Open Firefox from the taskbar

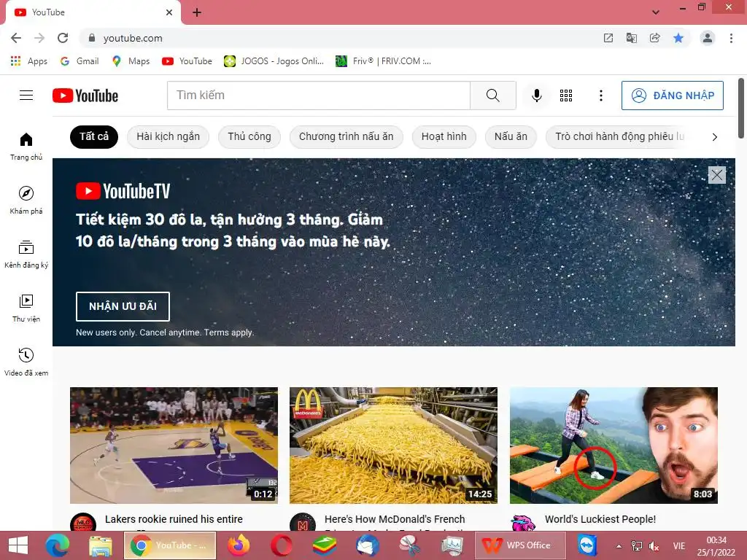[239, 545]
